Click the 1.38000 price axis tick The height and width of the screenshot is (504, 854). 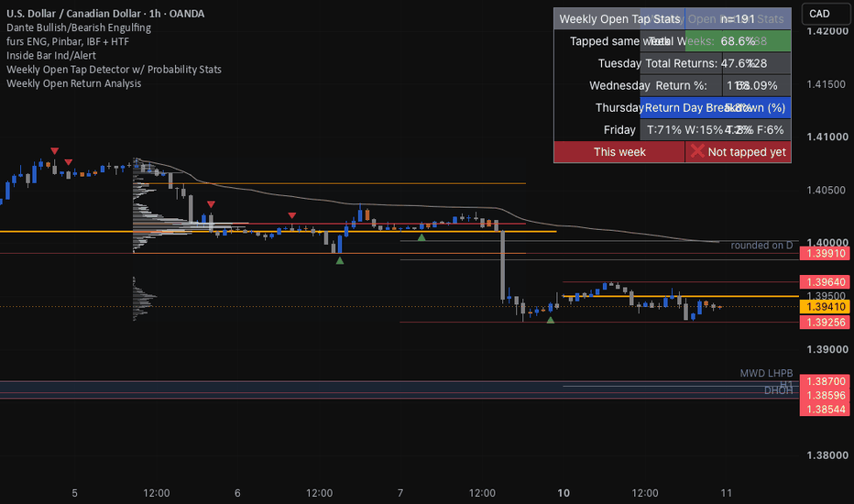click(x=827, y=455)
